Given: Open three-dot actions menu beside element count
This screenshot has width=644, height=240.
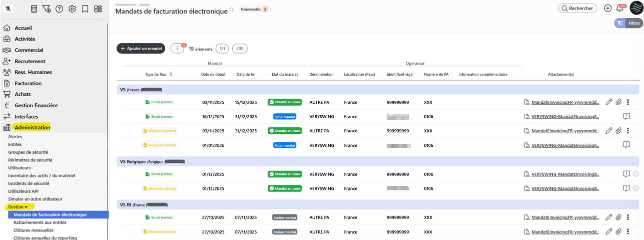Looking at the screenshot, I should pyautogui.click(x=177, y=49).
